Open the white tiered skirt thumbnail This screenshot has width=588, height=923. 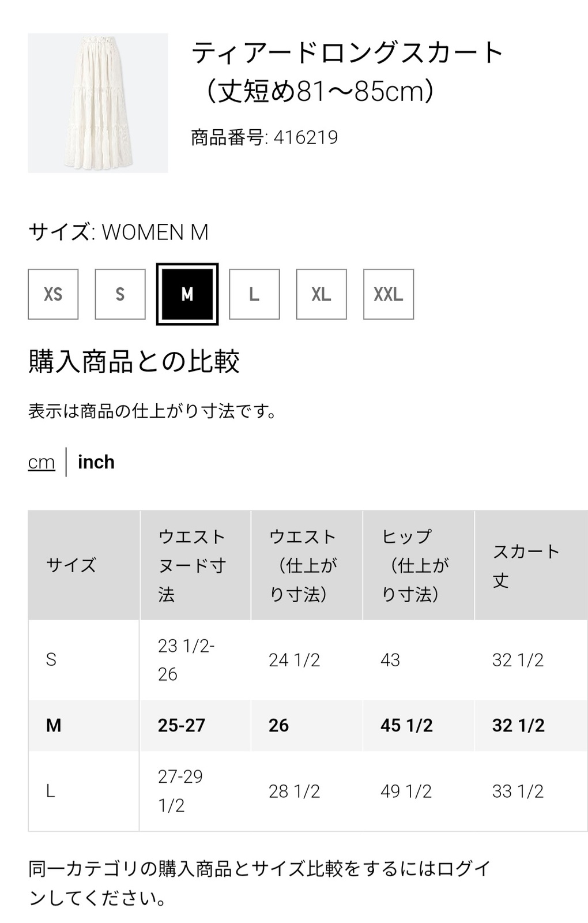(98, 103)
